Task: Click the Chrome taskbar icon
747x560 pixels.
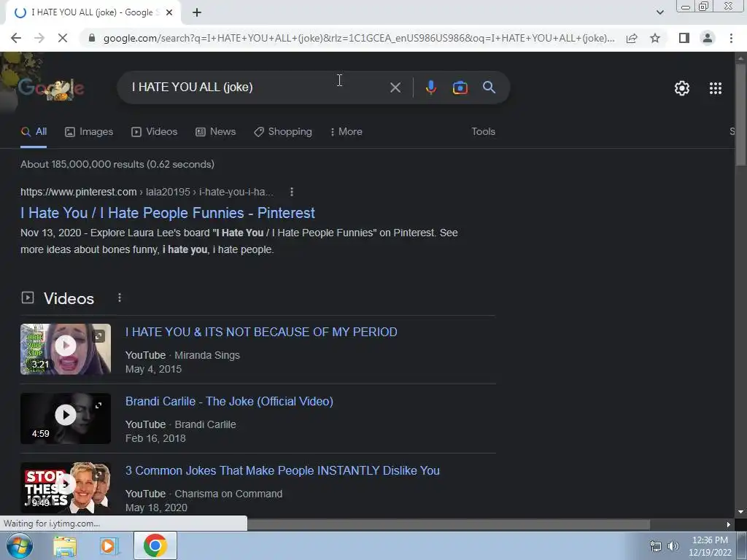Action: coord(155,545)
